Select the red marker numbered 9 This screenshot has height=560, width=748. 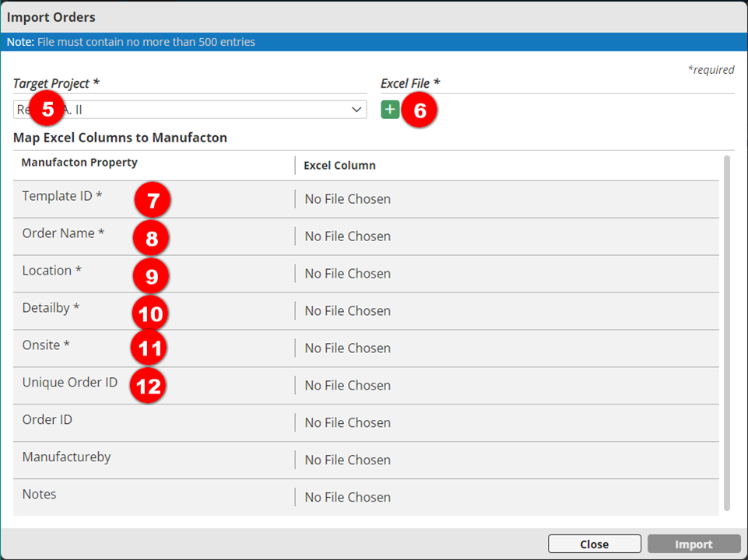pos(151,275)
